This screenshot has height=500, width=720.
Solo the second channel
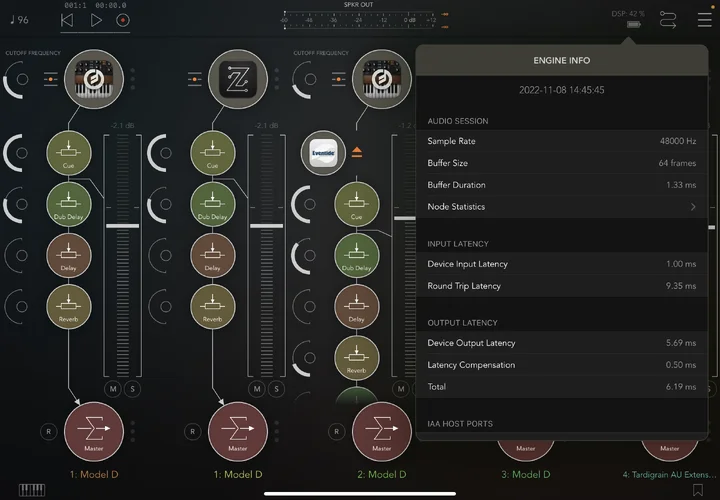(276, 388)
